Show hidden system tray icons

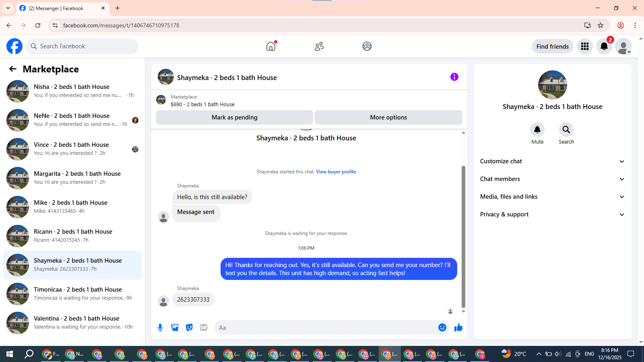539,354
